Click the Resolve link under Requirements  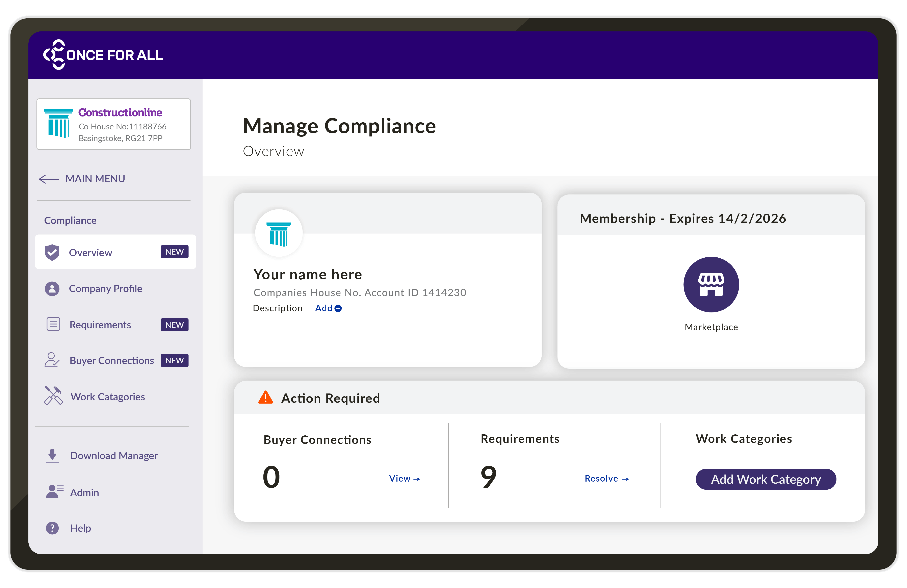[607, 479]
